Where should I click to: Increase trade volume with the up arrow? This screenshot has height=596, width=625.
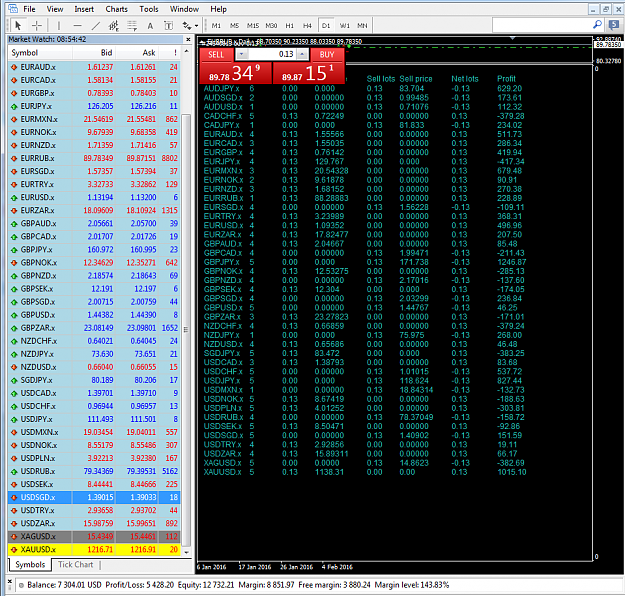(x=303, y=54)
